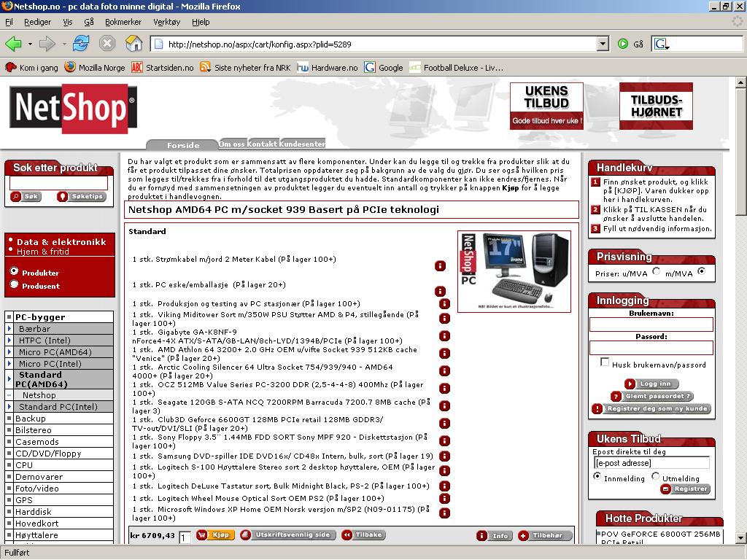Open the Bokmerker menu
This screenshot has width=747, height=560.
click(x=123, y=22)
